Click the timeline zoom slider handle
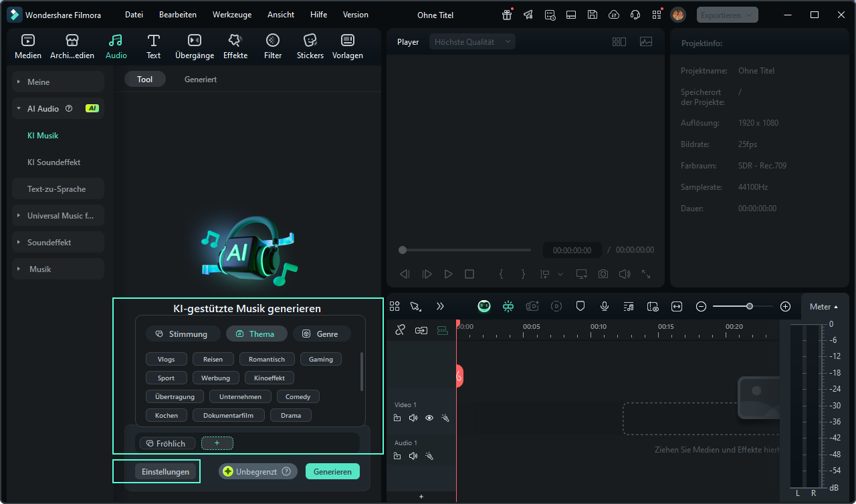The image size is (856, 504). [750, 306]
